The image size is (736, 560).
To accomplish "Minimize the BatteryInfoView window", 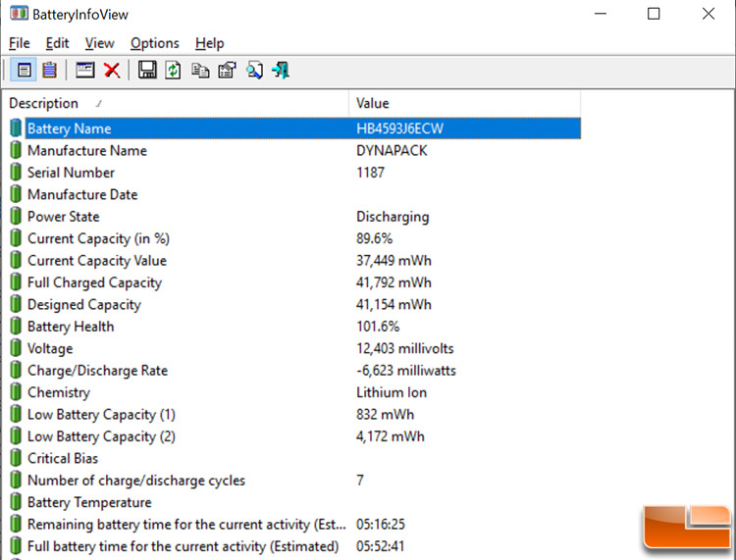I will coord(601,14).
